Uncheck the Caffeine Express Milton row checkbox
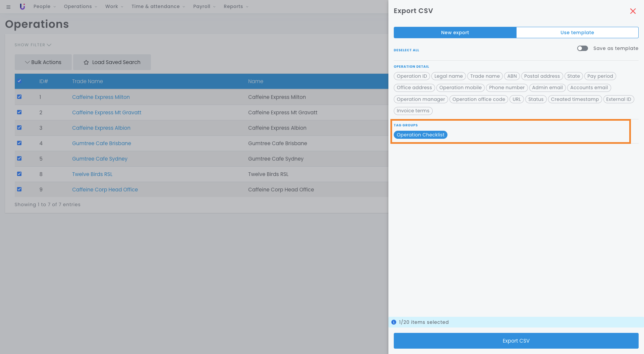The width and height of the screenshot is (644, 354). click(x=19, y=97)
